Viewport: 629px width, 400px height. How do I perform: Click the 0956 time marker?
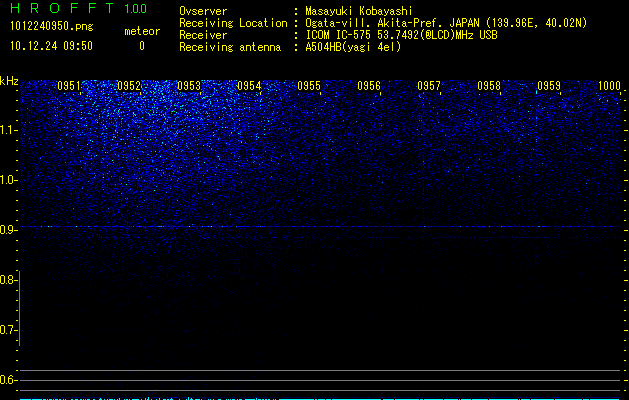pyautogui.click(x=369, y=86)
